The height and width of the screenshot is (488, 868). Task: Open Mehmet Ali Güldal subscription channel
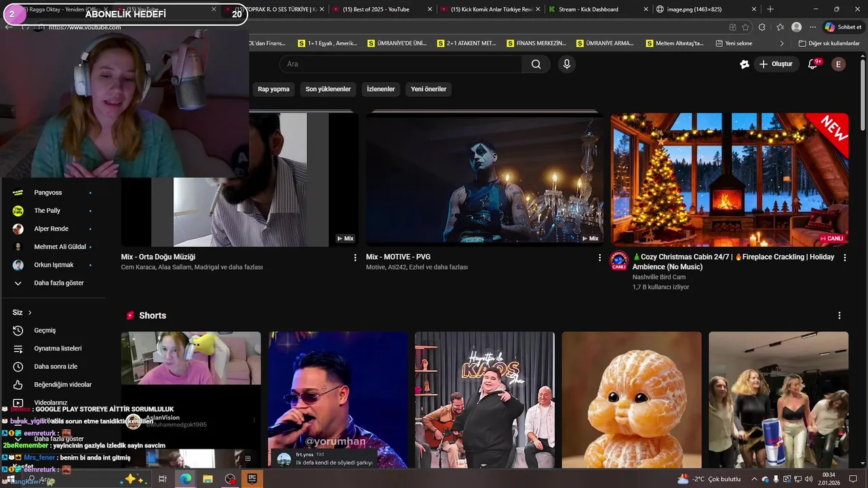tap(52, 247)
